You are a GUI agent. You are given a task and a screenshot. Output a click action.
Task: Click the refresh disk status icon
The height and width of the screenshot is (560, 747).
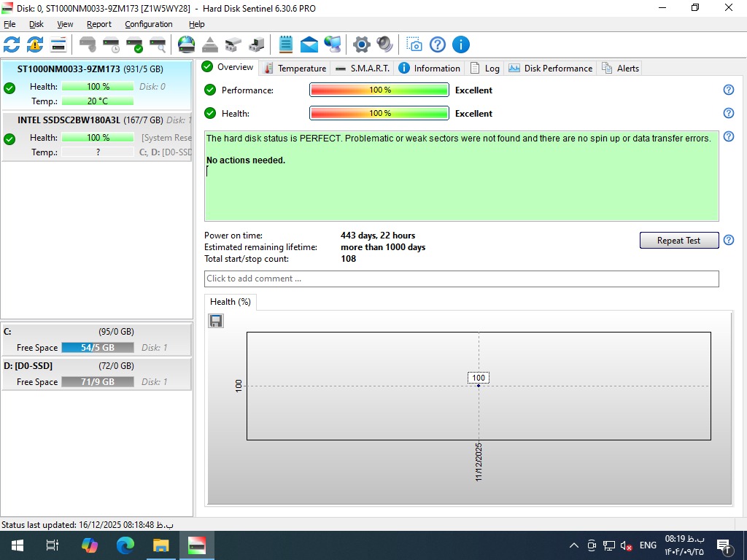pos(12,44)
